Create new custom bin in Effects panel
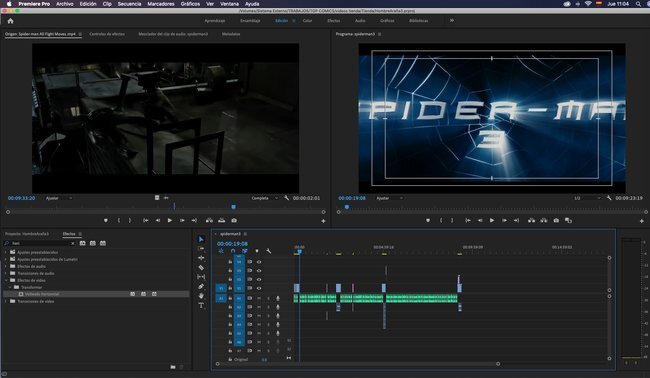Screen dimensions: 650x378 (173, 367)
